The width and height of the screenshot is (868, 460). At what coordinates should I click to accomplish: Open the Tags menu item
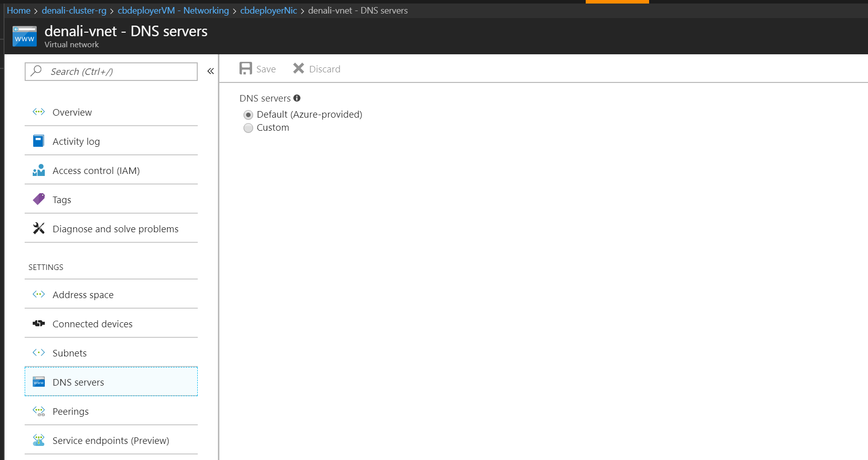pos(111,200)
